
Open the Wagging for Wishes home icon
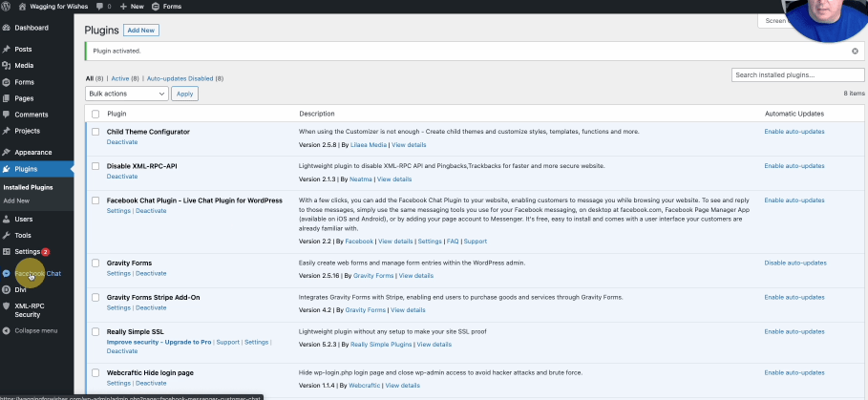pyautogui.click(x=22, y=6)
